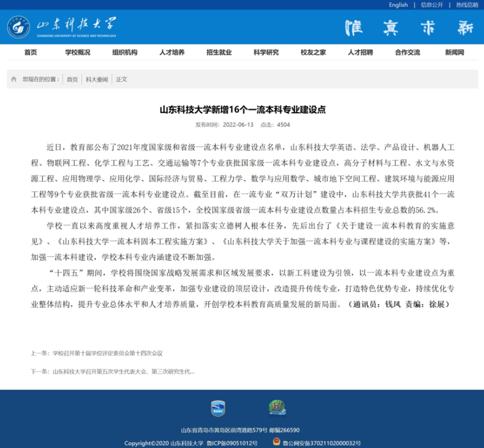Open next article about 第五次学生代表大会

pyautogui.click(x=123, y=371)
